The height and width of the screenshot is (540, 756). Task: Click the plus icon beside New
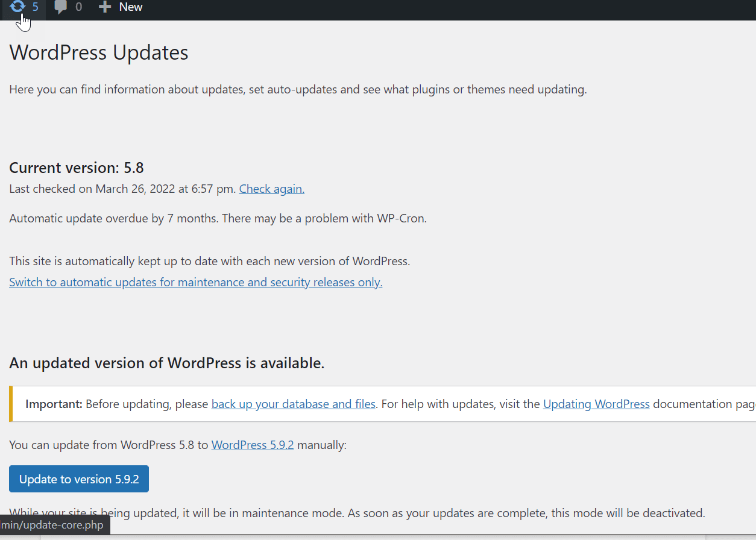(x=105, y=7)
